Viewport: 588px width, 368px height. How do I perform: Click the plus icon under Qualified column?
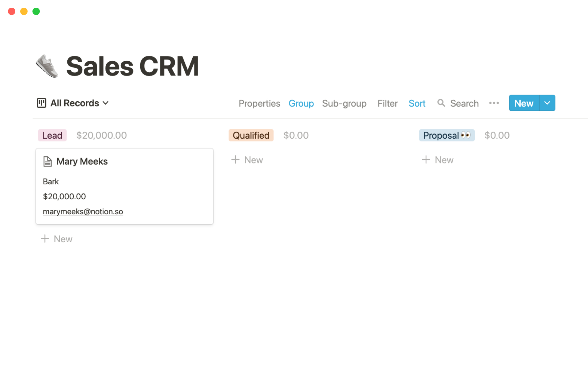[x=235, y=160]
